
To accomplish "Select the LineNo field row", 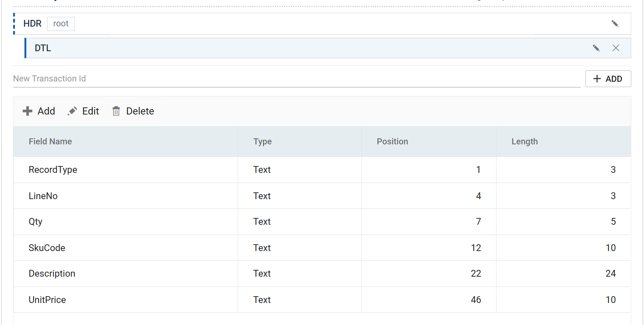I will 322,196.
